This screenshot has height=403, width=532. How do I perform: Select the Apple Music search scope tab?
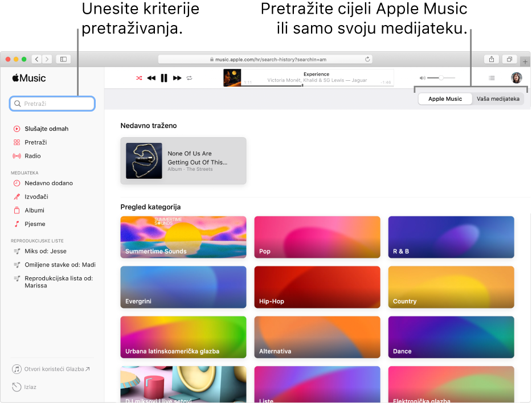[445, 99]
